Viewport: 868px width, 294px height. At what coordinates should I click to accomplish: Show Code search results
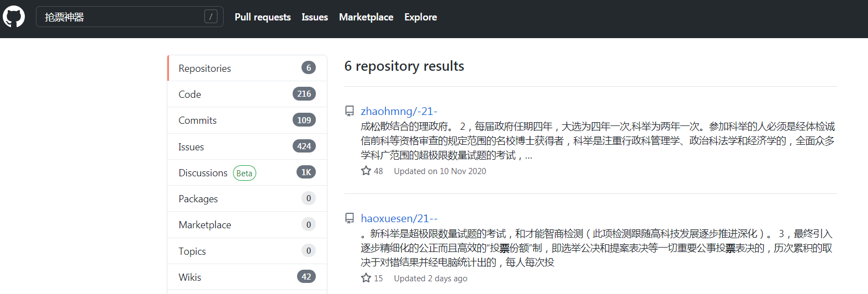pos(247,94)
